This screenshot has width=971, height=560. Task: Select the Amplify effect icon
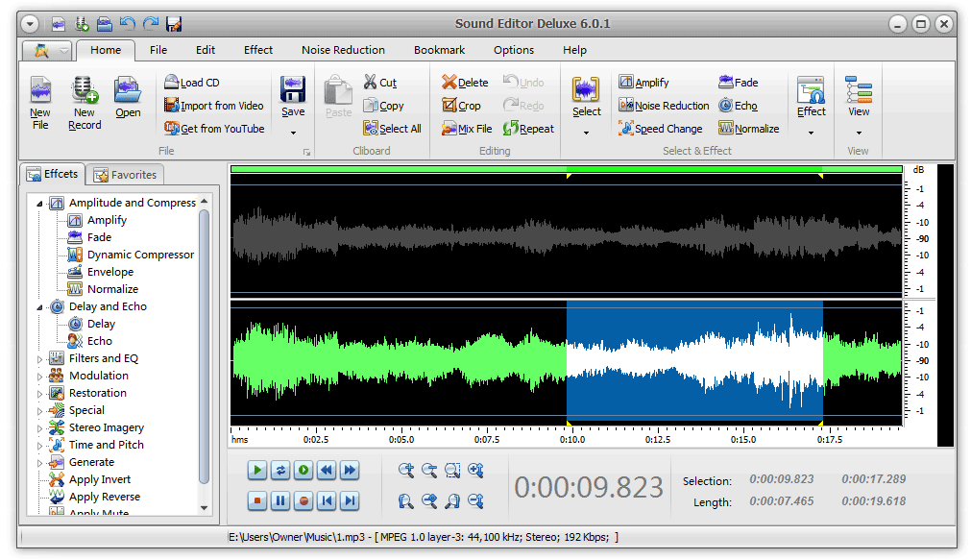click(625, 83)
